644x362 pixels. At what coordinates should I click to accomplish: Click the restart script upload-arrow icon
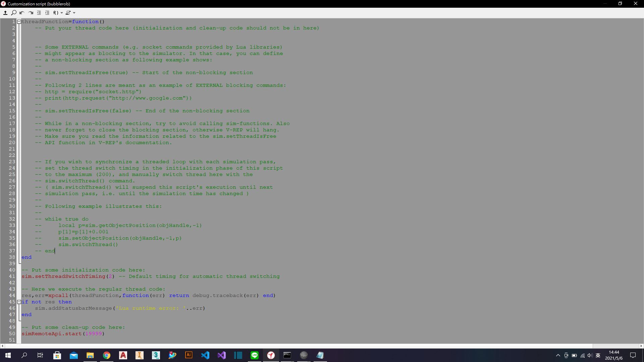5,13
